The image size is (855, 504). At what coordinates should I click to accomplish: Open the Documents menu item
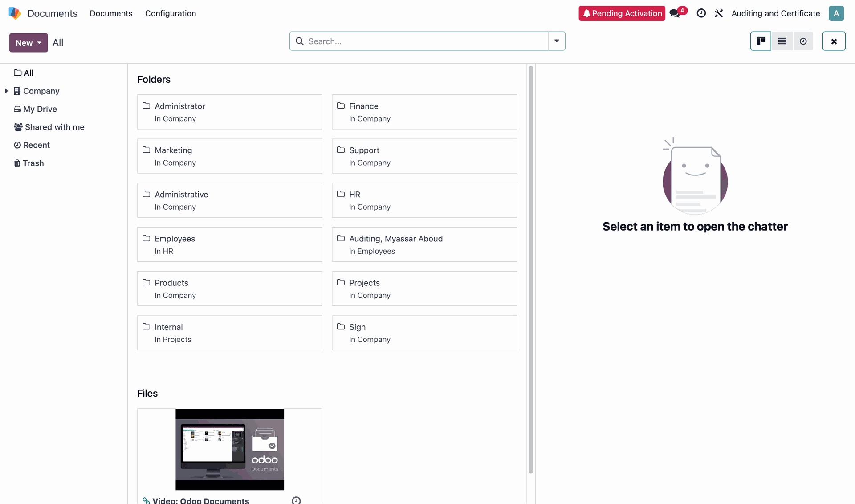[111, 13]
